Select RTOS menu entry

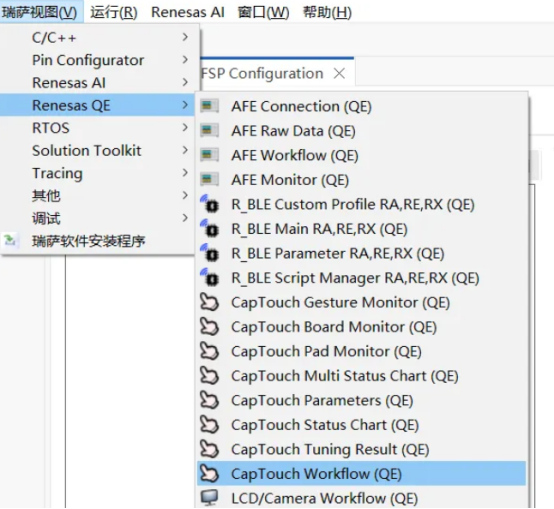pyautogui.click(x=97, y=127)
